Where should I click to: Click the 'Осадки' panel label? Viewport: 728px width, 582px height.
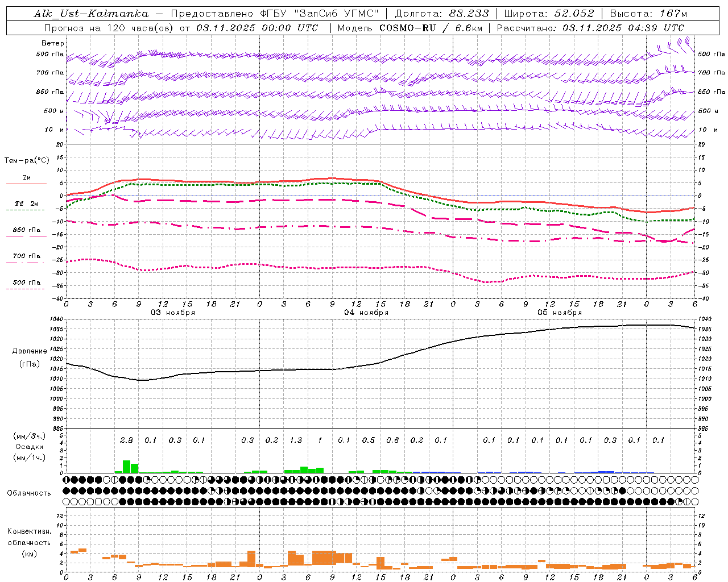coord(30,447)
